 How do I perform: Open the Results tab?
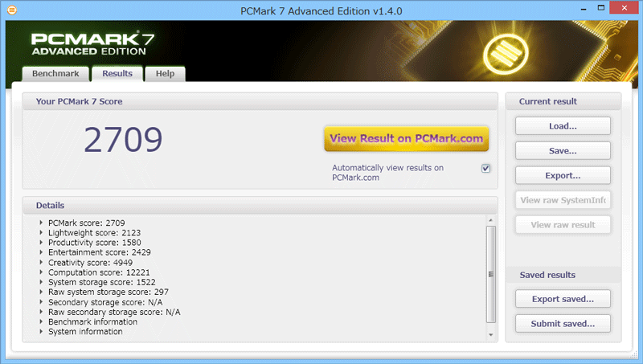(x=117, y=74)
